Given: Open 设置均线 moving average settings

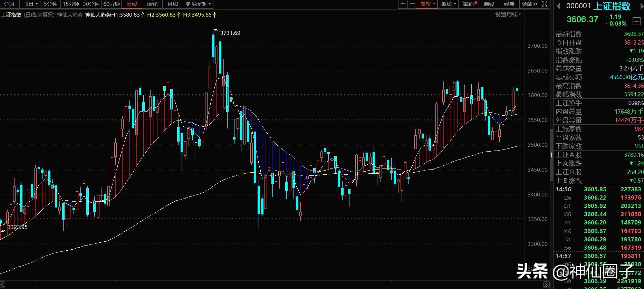Looking at the screenshot, I should [508, 15].
